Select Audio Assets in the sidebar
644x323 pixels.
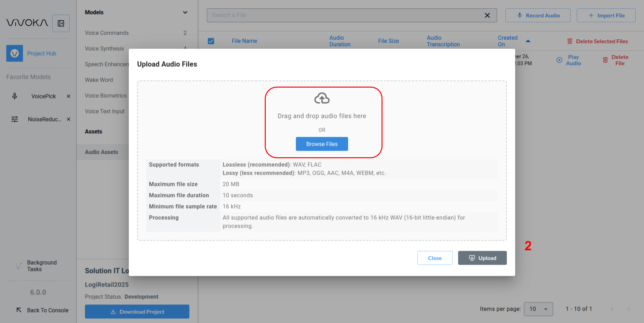pos(101,152)
